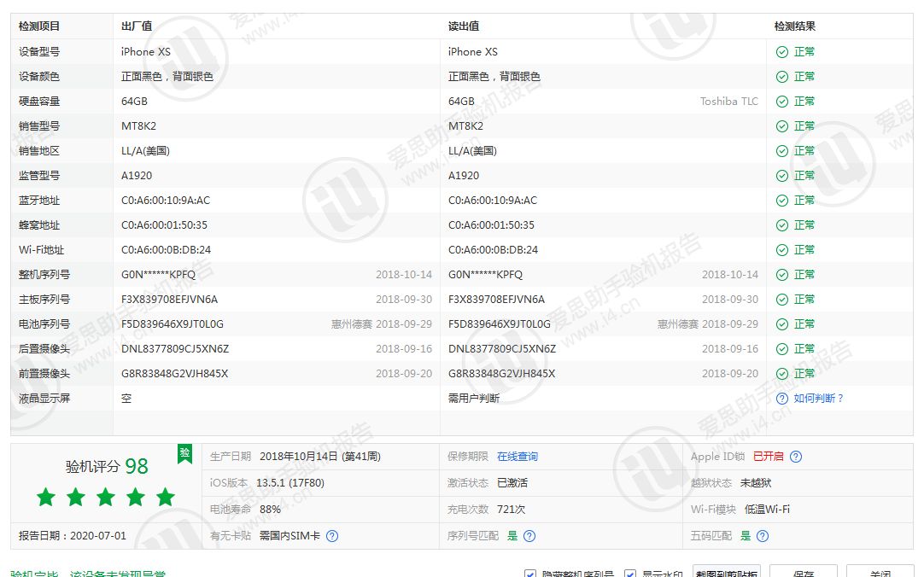The height and width of the screenshot is (577, 924).
Task: Click the 正常 check icon for 监管型号
Action: 782,176
